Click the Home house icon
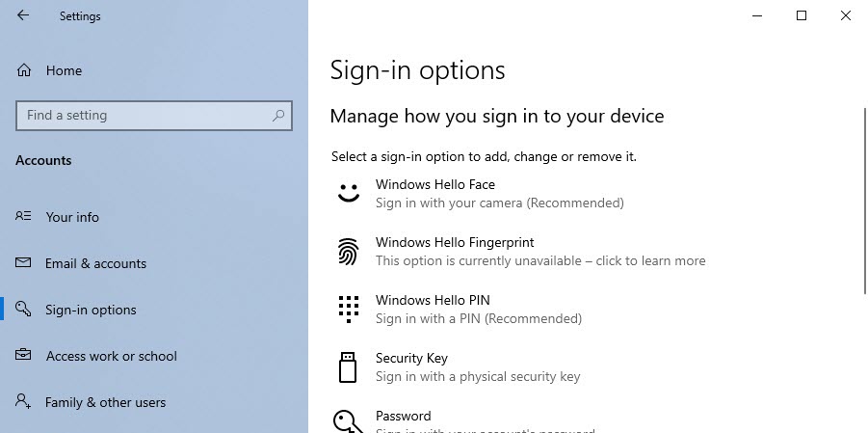 (24, 70)
